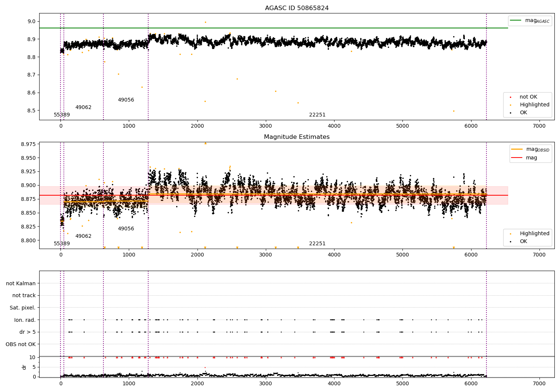The height and width of the screenshot is (392, 560).
Task: Select 'OK' in Magnitude Estimates legend
Action: click(523, 242)
